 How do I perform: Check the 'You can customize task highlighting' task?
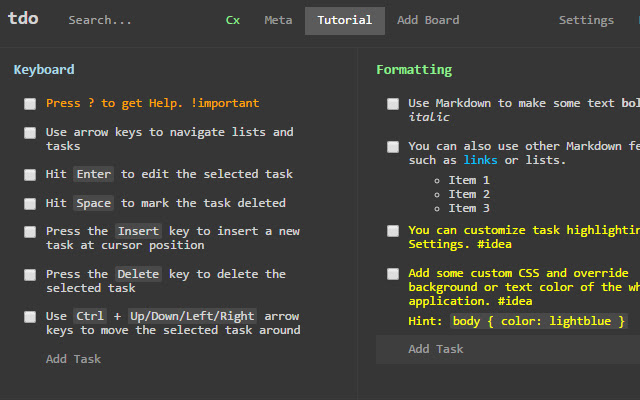(393, 231)
